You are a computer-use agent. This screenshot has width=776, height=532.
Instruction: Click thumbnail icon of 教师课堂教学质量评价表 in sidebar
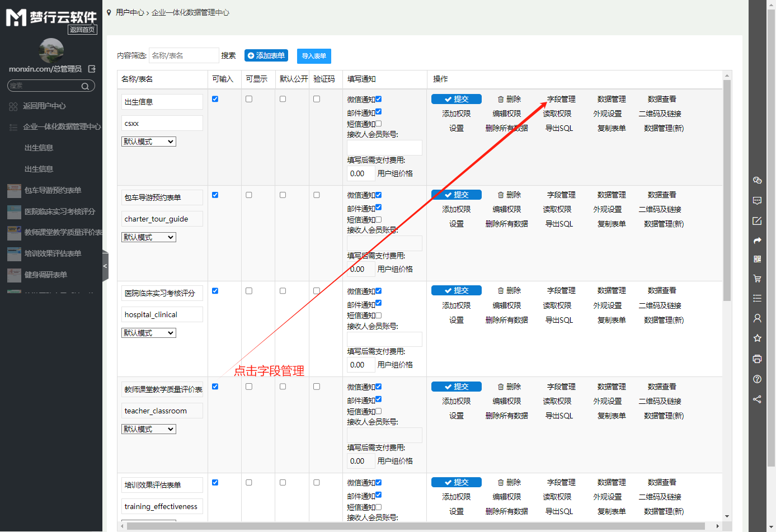tap(14, 233)
